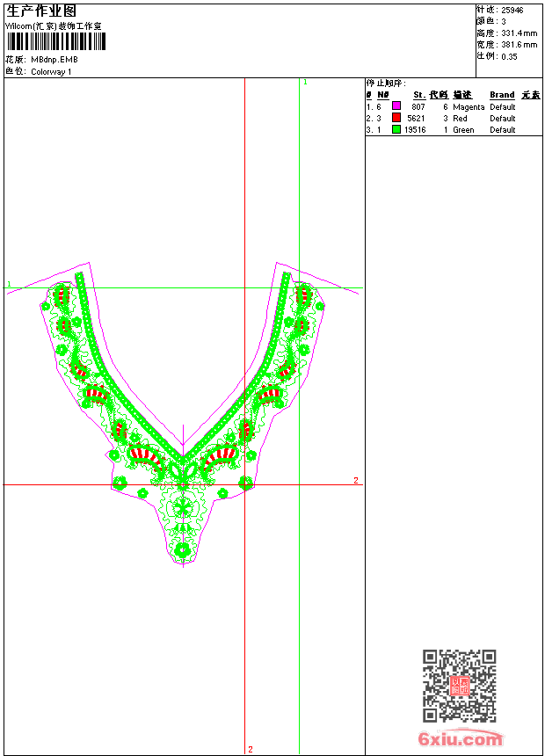The image size is (545, 756).
Task: Click the red seal inside the QR code
Action: (459, 686)
